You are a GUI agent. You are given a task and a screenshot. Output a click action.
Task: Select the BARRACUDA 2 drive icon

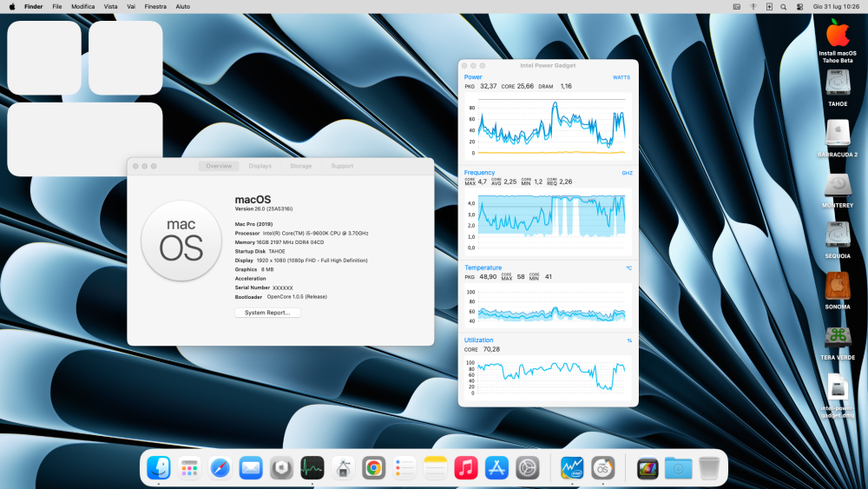coord(838,138)
